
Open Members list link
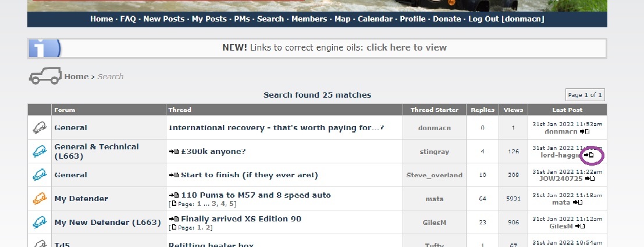coord(309,19)
